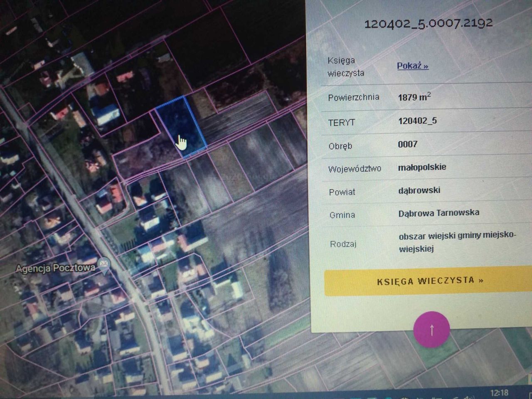The image size is (532, 399).
Task: Click the TERYT value 120402_5
Action: pyautogui.click(x=417, y=121)
